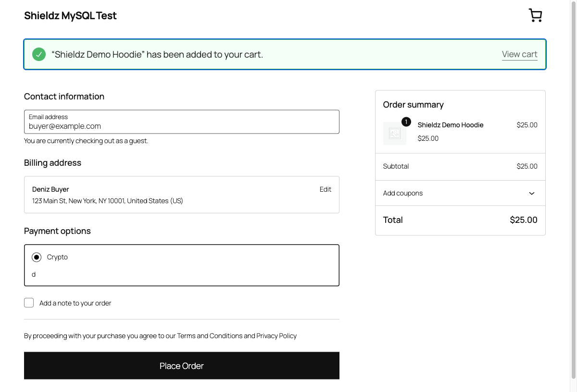This screenshot has width=577, height=392.
Task: Expand the Add coupons section
Action: tap(460, 193)
